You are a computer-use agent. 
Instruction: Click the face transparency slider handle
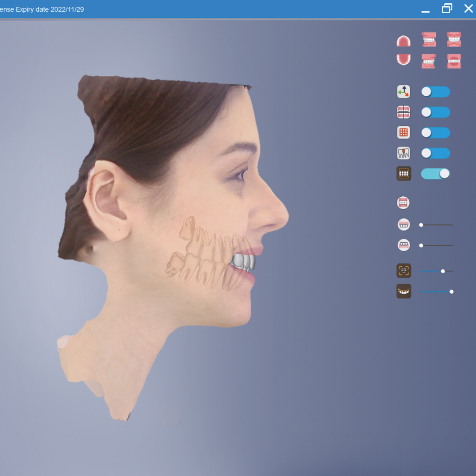tap(443, 271)
